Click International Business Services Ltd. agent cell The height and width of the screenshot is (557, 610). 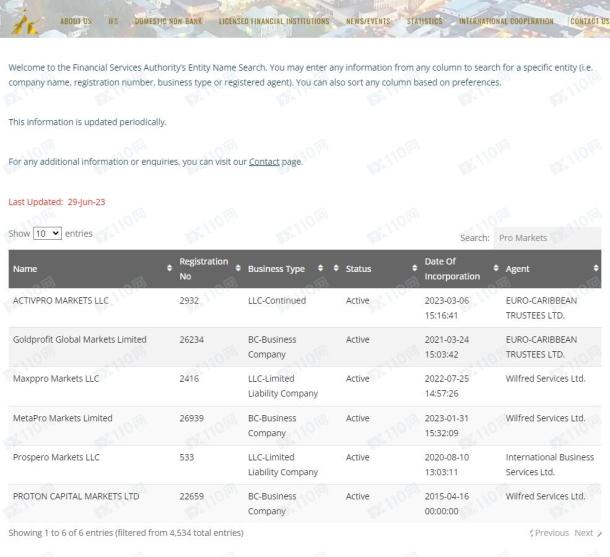[550, 465]
